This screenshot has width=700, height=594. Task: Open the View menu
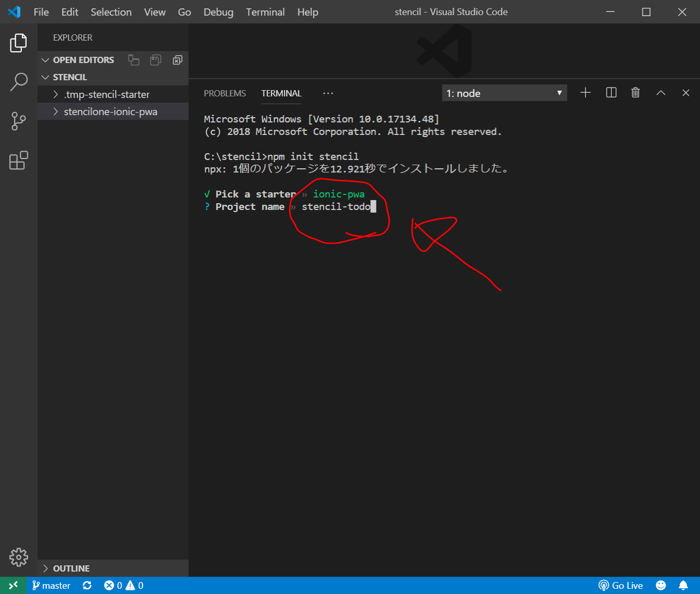pos(155,12)
